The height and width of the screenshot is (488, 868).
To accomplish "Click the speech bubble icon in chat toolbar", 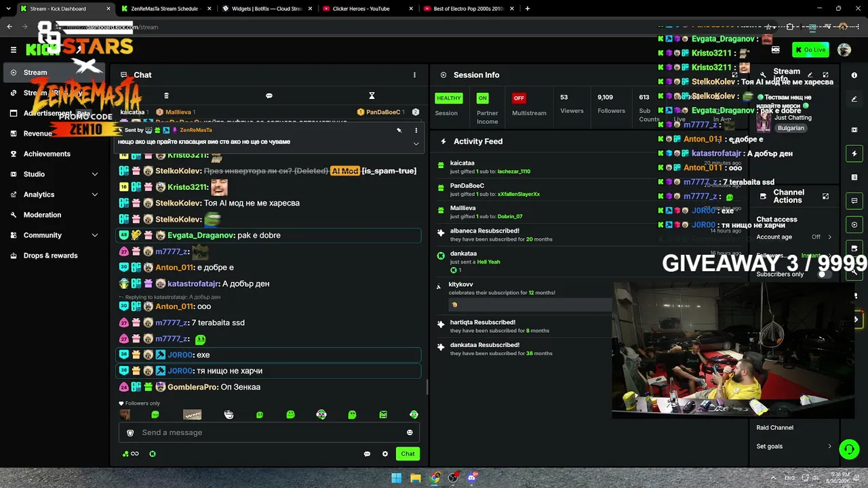I will pyautogui.click(x=269, y=96).
